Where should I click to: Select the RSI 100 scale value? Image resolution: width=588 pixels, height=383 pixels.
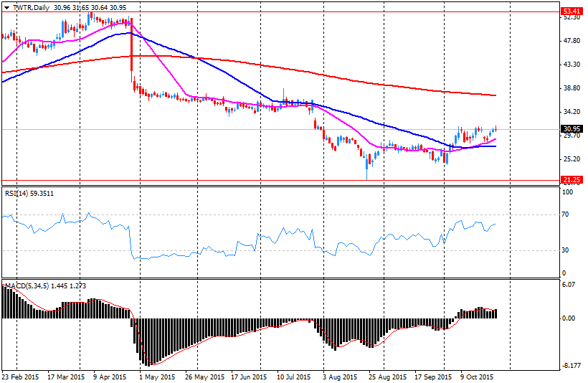click(x=568, y=192)
